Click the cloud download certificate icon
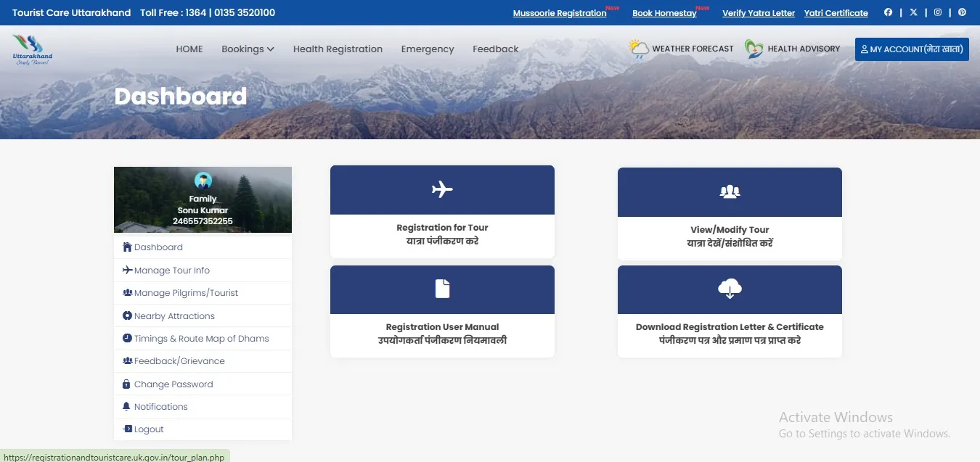The height and width of the screenshot is (462, 980). pyautogui.click(x=729, y=289)
